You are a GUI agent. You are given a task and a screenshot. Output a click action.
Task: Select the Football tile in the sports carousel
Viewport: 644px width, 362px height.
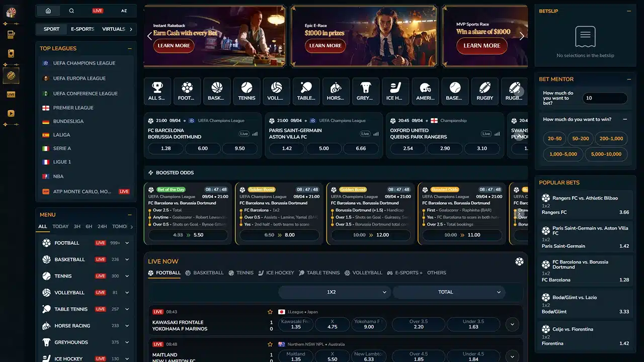coord(187,91)
